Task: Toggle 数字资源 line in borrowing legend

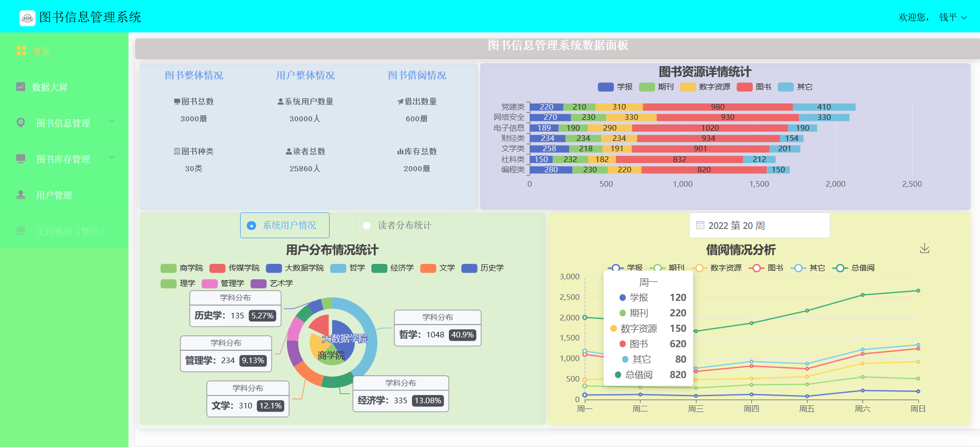Action: point(717,268)
